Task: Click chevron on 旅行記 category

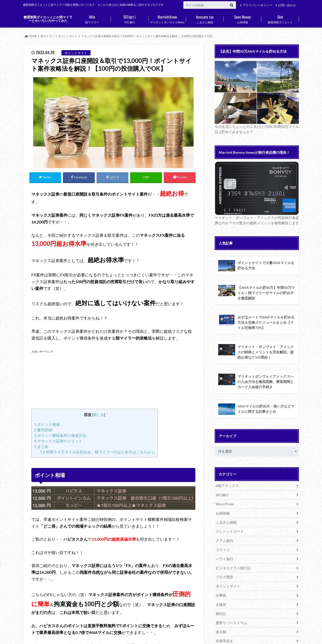Action: [297, 614]
